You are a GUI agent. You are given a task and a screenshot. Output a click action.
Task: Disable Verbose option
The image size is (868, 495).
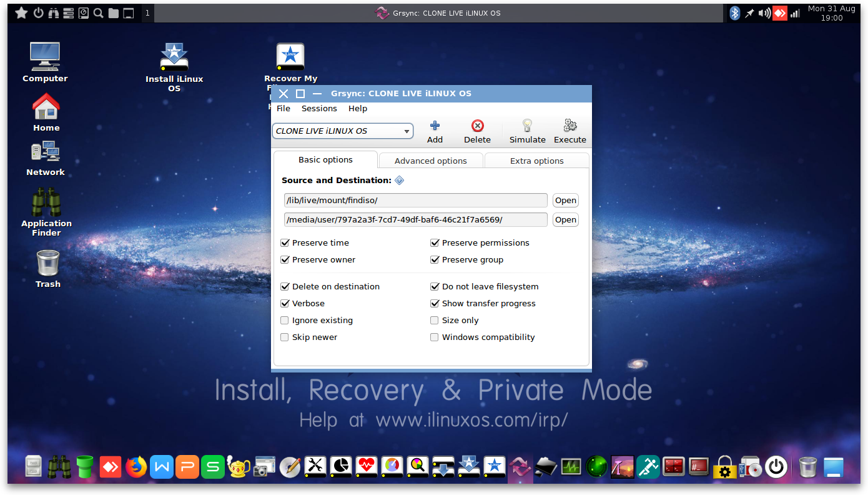pyautogui.click(x=285, y=303)
